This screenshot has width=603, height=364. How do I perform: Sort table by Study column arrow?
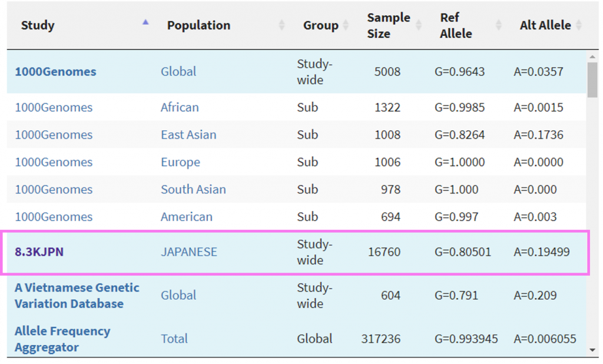click(145, 22)
